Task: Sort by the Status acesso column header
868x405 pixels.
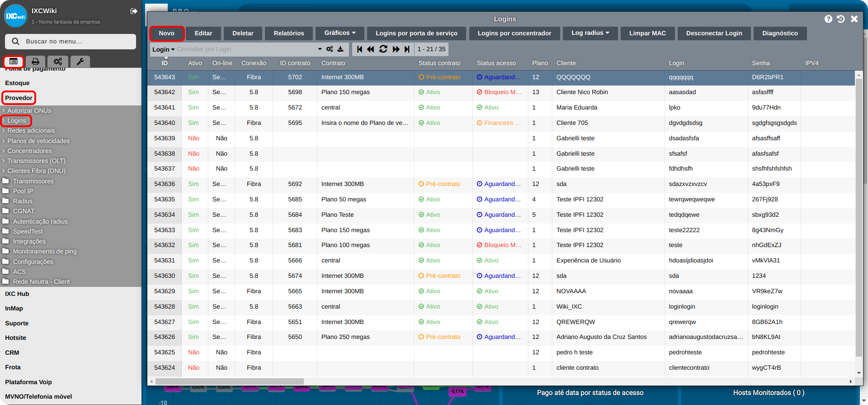Action: coord(496,63)
